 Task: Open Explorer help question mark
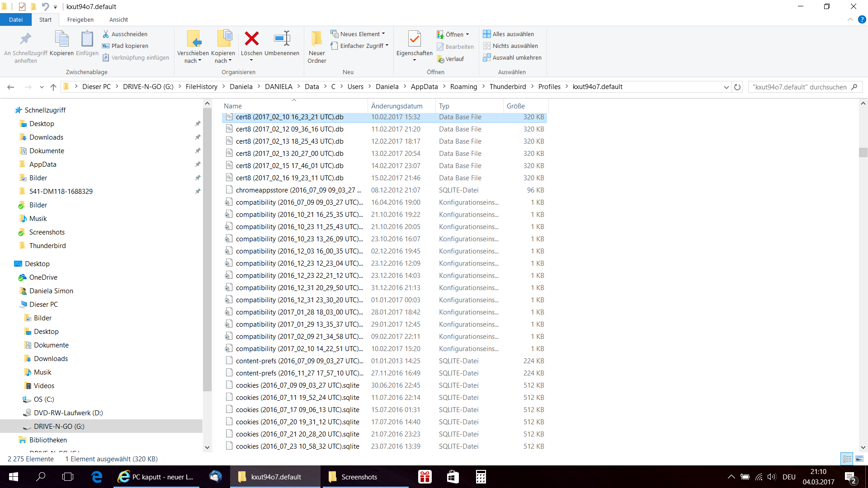[862, 19]
